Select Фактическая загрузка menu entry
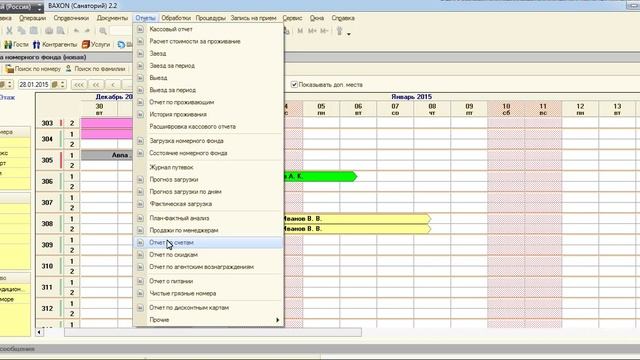This screenshot has width=640, height=360. click(209, 204)
